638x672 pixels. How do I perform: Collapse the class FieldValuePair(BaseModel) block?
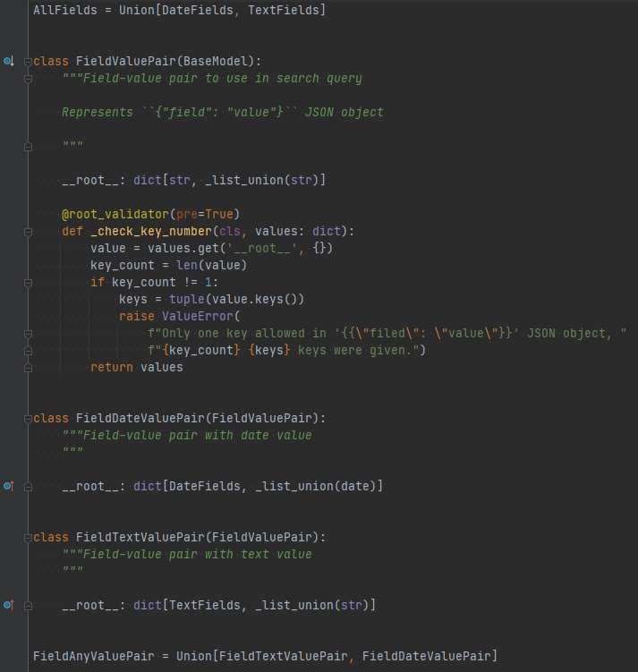point(29,62)
